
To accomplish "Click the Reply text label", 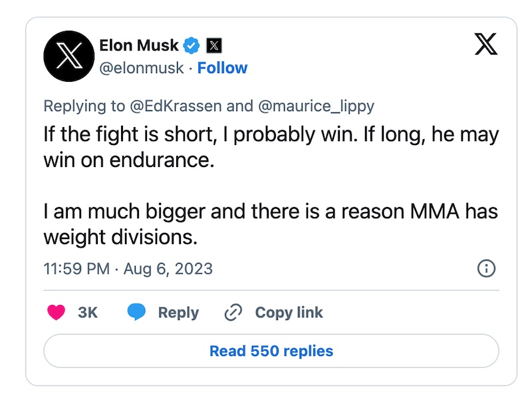I will click(x=178, y=313).
